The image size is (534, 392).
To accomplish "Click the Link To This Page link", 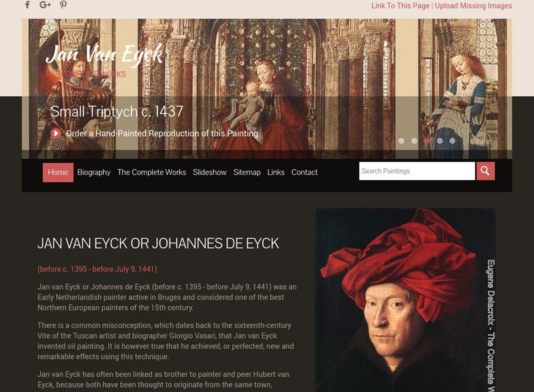I will tap(400, 6).
